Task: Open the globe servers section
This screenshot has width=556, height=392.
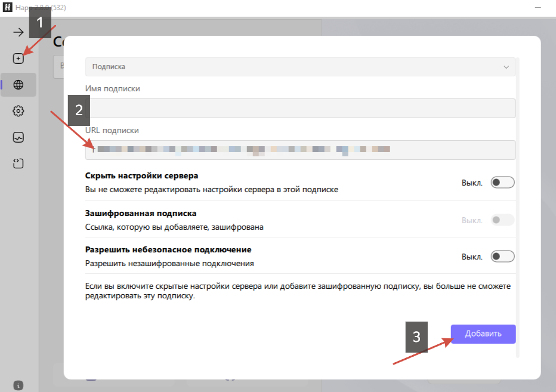Action: 18,85
